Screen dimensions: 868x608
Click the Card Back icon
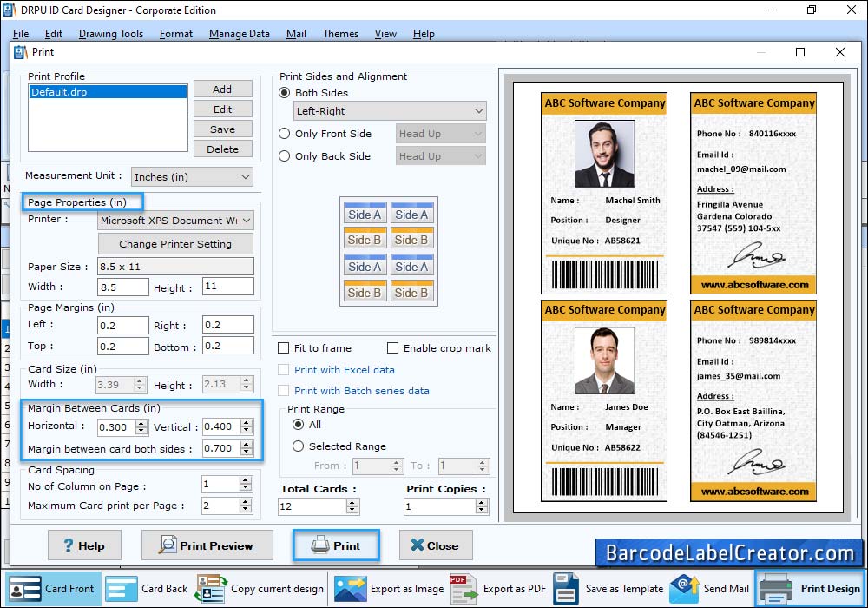121,589
